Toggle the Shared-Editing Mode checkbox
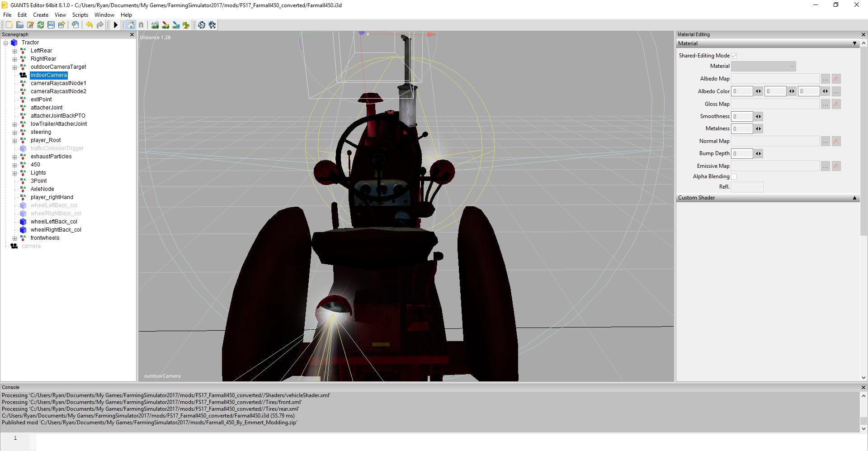Viewport: 868px width, 451px height. (x=734, y=56)
